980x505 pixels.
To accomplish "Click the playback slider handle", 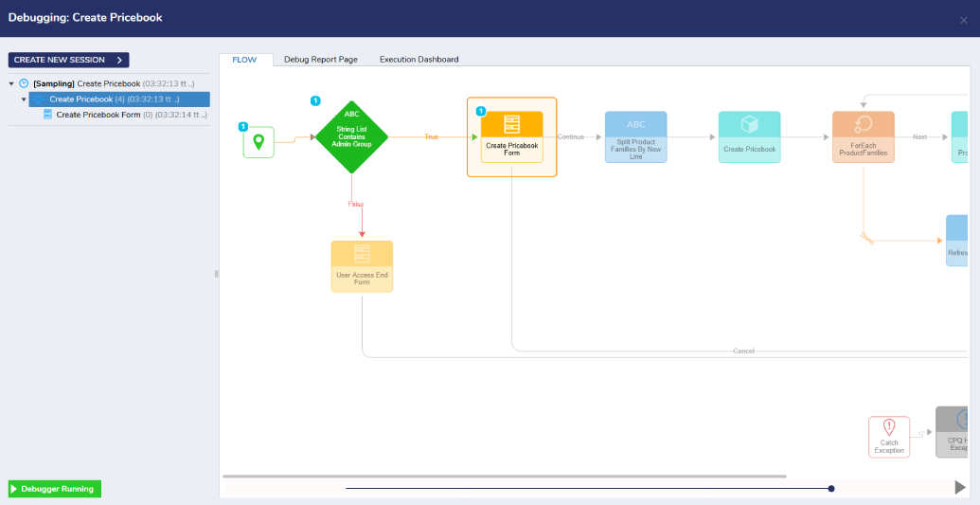I will point(831,489).
